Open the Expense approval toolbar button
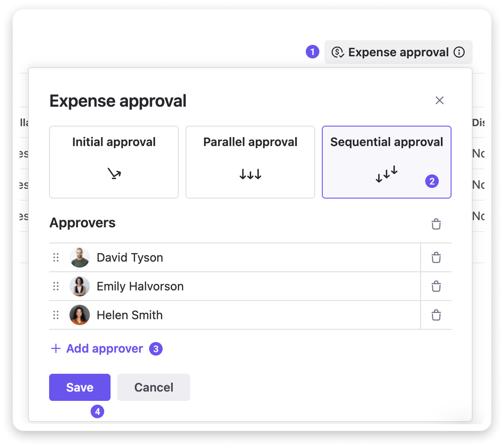The height and width of the screenshot is (447, 504). click(x=392, y=52)
